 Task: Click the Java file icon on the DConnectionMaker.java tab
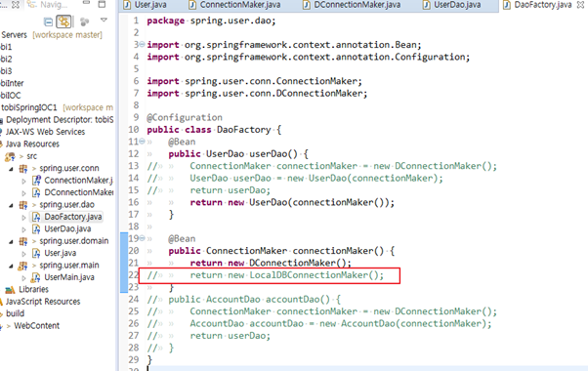pyautogui.click(x=307, y=5)
